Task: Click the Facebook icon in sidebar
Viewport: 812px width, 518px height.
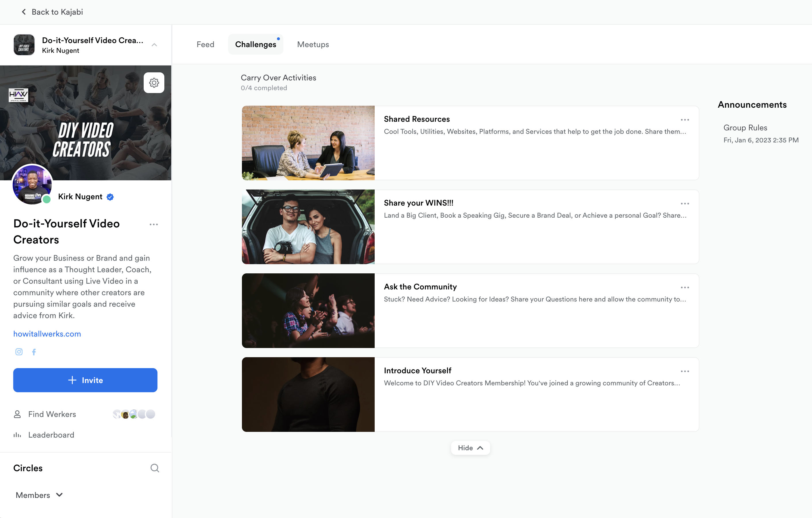Action: [x=34, y=352]
